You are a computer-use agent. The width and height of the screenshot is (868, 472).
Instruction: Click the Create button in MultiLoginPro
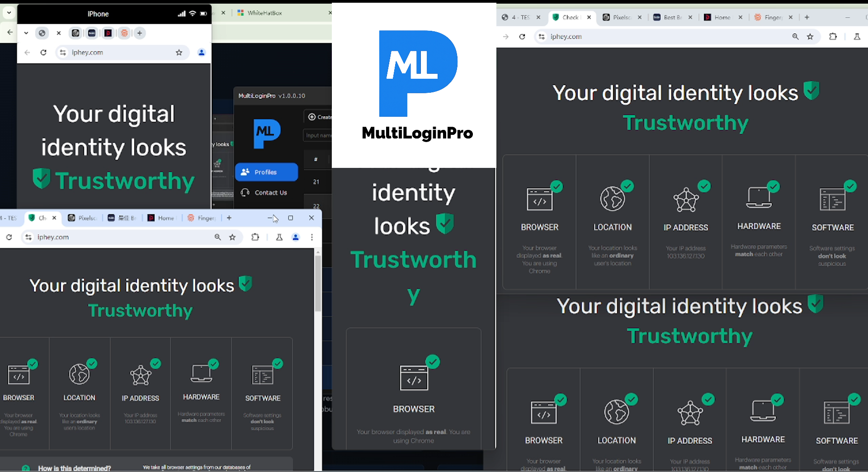click(x=319, y=117)
